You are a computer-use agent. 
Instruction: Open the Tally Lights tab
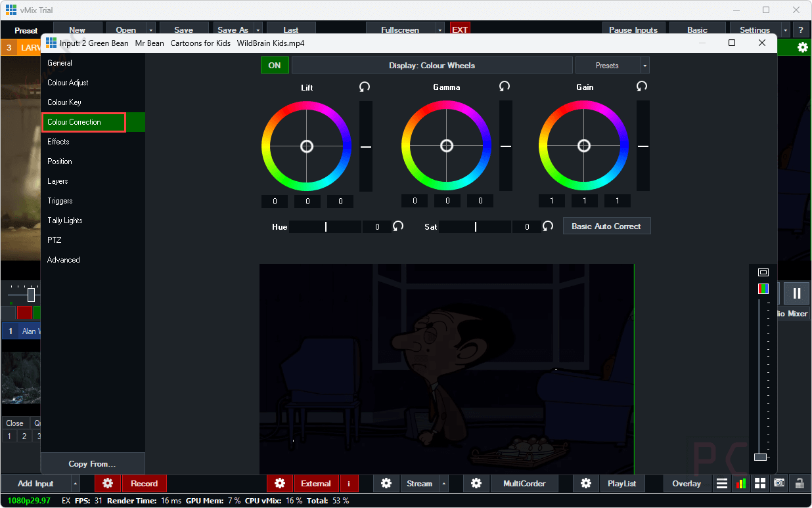pos(93,221)
